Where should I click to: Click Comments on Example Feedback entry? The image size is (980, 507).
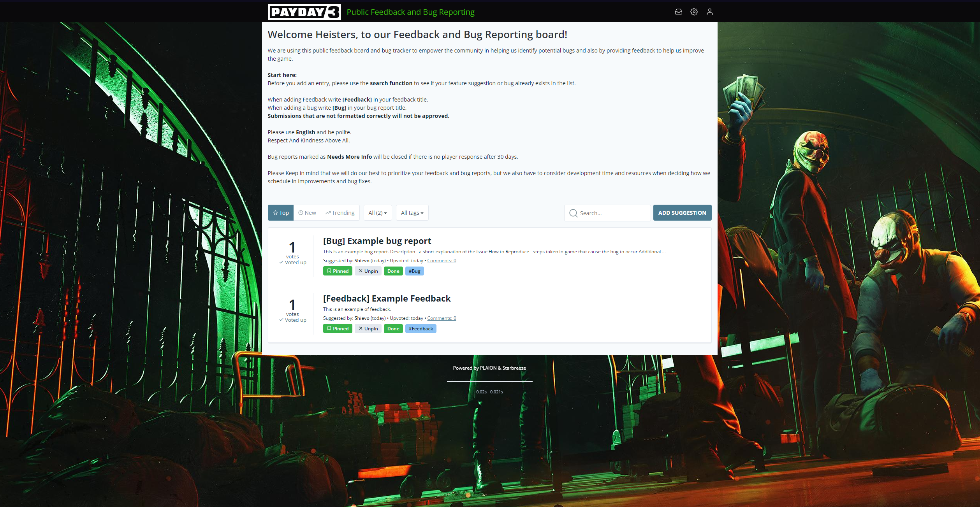[441, 318]
